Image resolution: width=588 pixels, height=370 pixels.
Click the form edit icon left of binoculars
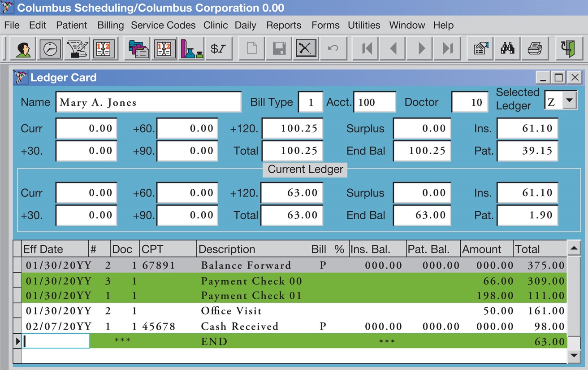point(480,48)
